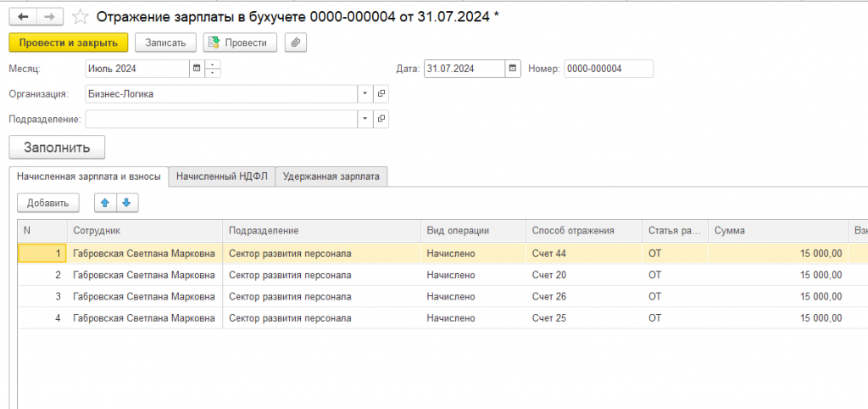Select the Счет 26 cell
868x409 pixels.
click(x=584, y=296)
